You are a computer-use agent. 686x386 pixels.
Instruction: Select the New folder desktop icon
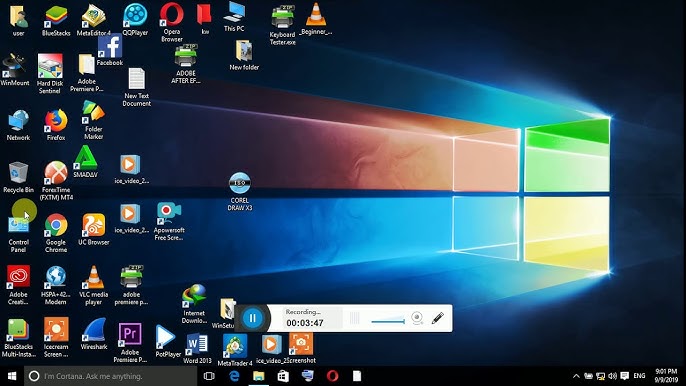(x=244, y=56)
